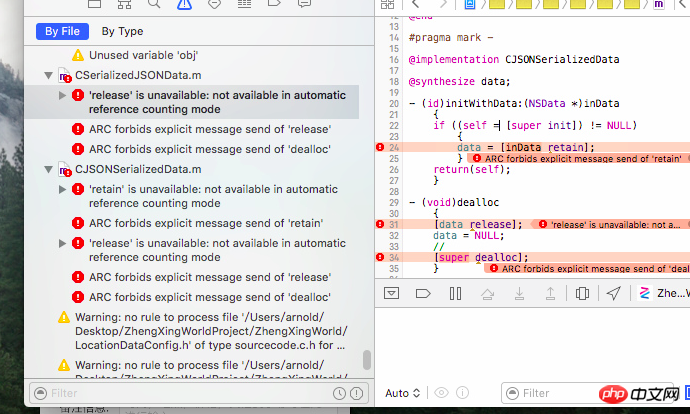Click the Simulate Location arrow icon
The width and height of the screenshot is (690, 414).
613,293
